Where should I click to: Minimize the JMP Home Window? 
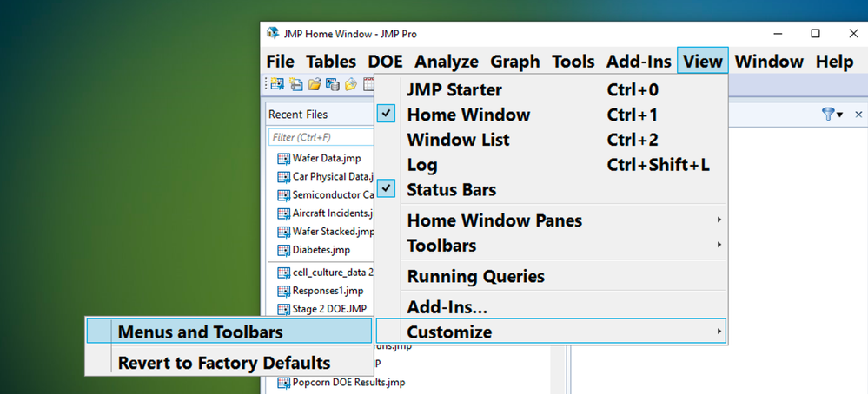pyautogui.click(x=778, y=34)
